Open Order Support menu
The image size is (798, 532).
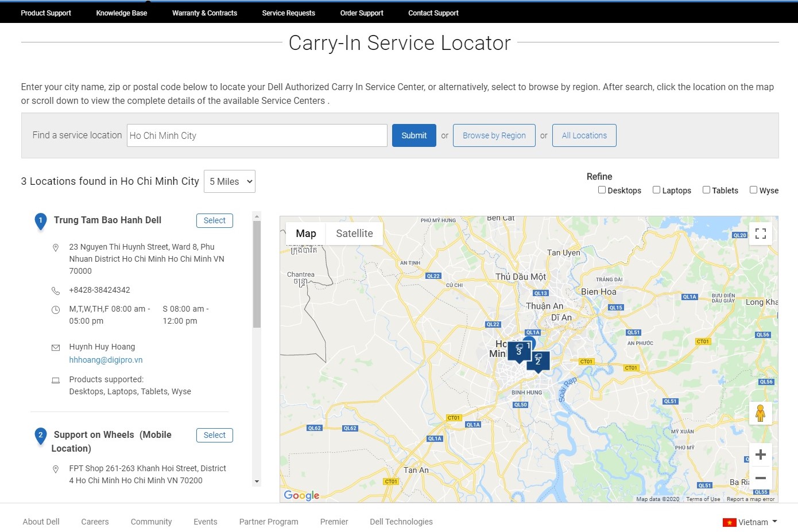tap(362, 13)
